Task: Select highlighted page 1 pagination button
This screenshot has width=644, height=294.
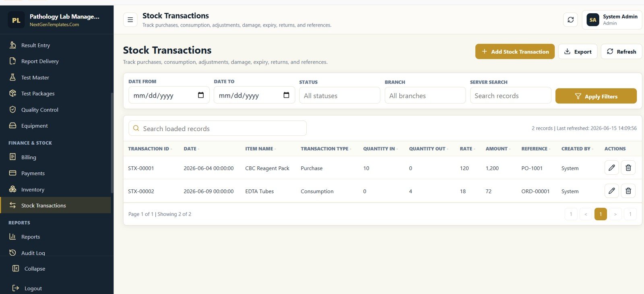Action: click(x=601, y=214)
